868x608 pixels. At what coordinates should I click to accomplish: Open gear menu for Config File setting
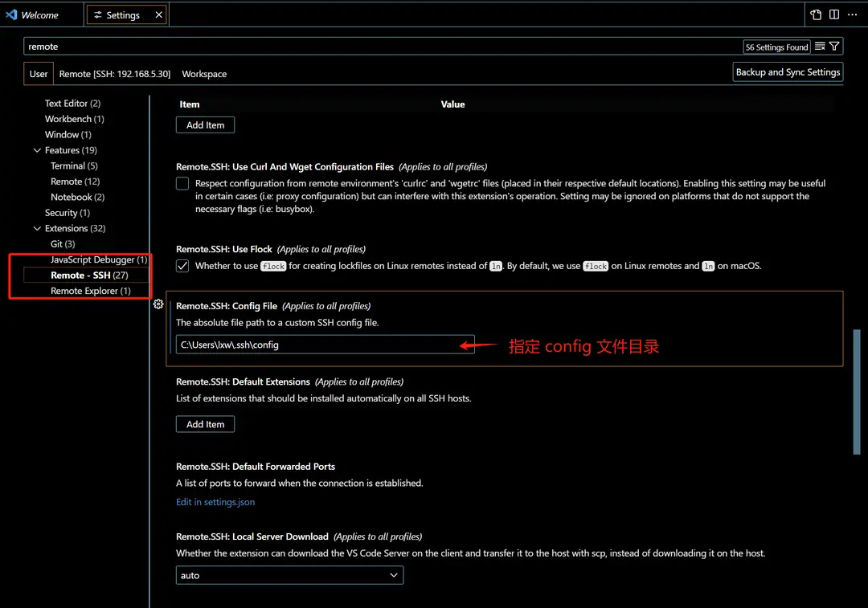click(x=158, y=304)
